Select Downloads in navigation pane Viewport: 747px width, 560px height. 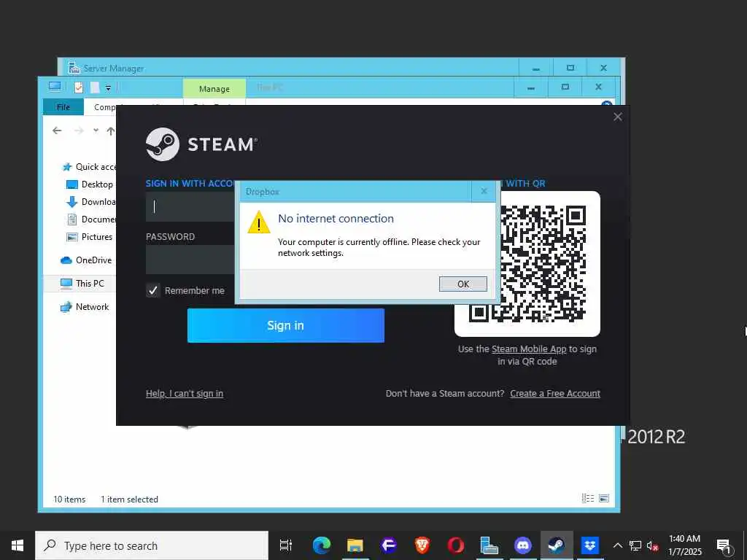pyautogui.click(x=90, y=202)
